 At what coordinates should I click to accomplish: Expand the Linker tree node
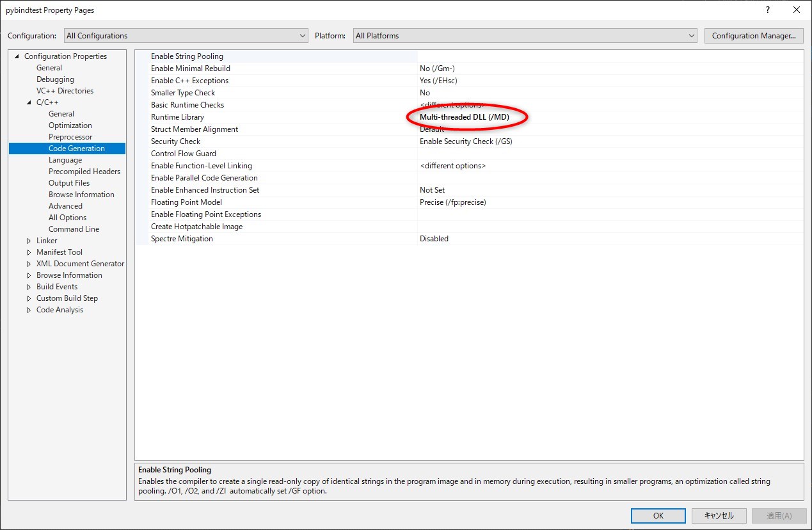[29, 241]
